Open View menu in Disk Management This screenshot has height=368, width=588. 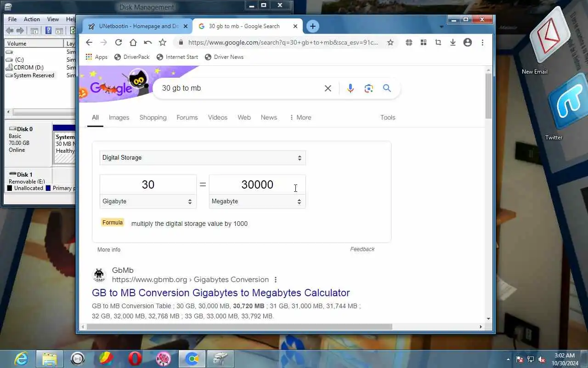53,19
